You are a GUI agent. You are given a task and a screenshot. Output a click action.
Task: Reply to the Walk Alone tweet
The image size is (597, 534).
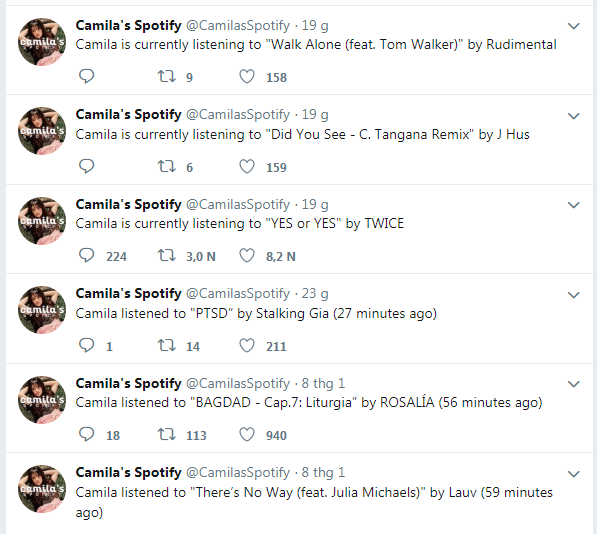86,77
